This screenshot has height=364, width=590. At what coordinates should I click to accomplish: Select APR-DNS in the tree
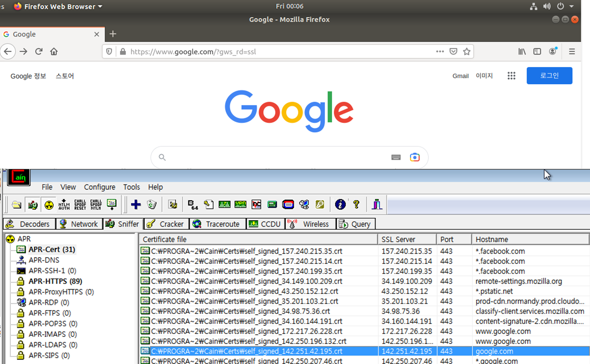pos(44,260)
